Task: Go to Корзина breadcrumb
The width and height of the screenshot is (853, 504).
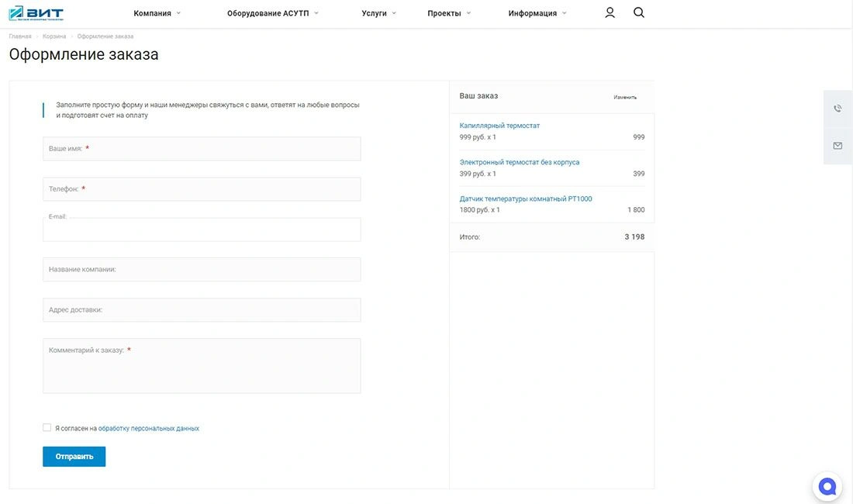Action: pyautogui.click(x=54, y=36)
